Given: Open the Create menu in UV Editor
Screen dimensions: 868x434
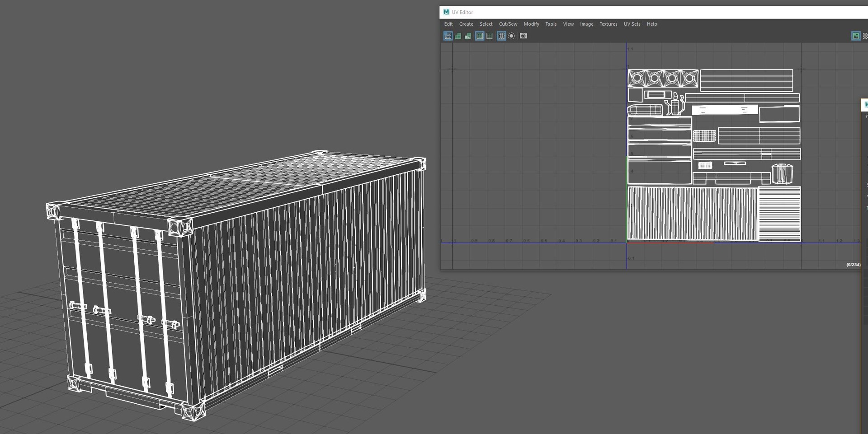Looking at the screenshot, I should [466, 24].
